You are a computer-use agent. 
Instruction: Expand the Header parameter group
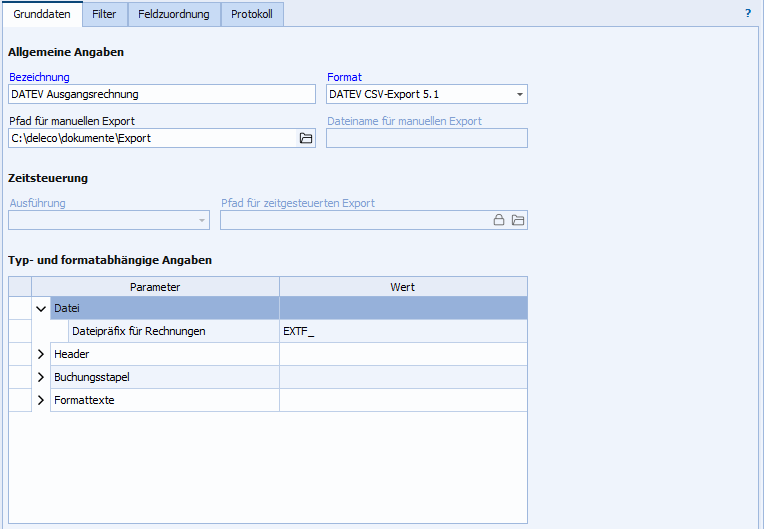pos(41,354)
